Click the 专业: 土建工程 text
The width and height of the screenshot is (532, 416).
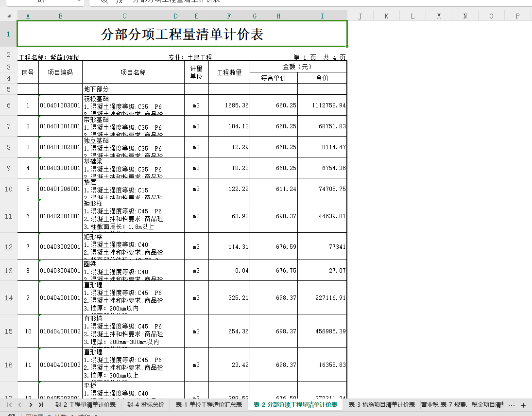click(x=190, y=57)
